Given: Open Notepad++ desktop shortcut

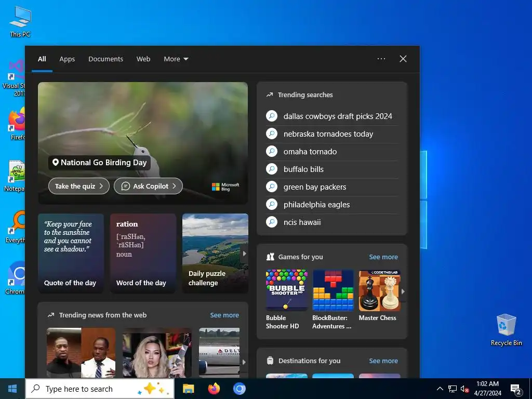Looking at the screenshot, I should [x=15, y=176].
